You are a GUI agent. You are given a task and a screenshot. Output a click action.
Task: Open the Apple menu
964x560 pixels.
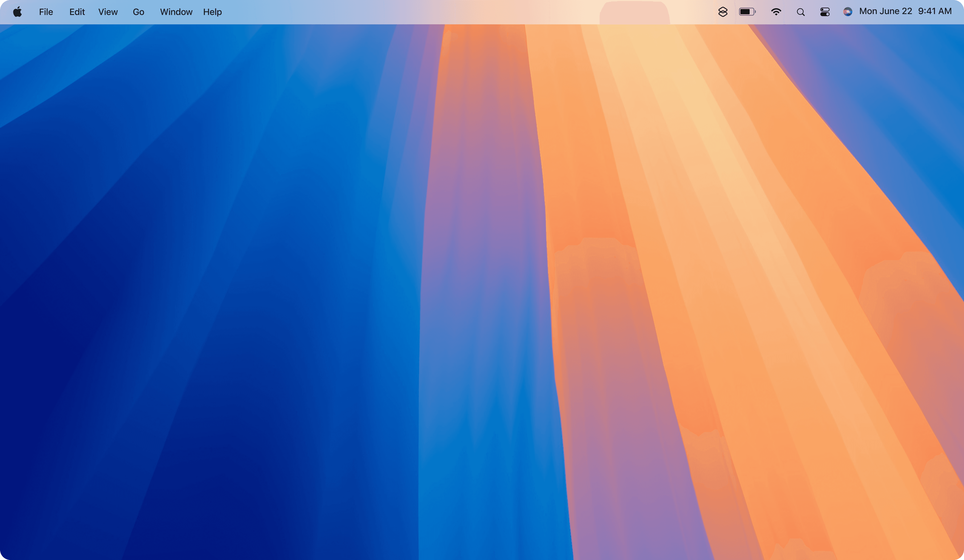(x=17, y=12)
